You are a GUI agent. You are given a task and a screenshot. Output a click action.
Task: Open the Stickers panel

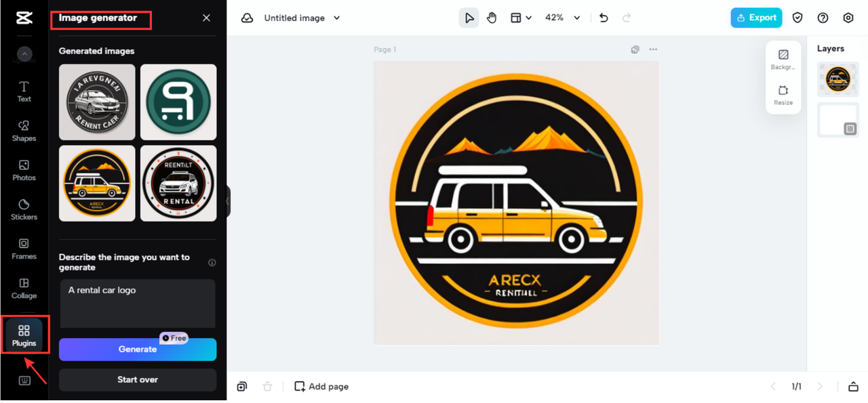[x=24, y=209]
